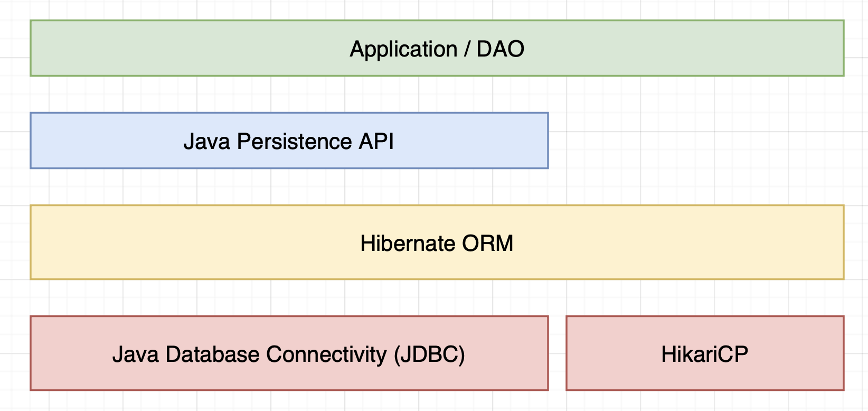Image resolution: width=868 pixels, height=411 pixels.
Task: Click the word "Application" in top box
Action: [x=403, y=49]
